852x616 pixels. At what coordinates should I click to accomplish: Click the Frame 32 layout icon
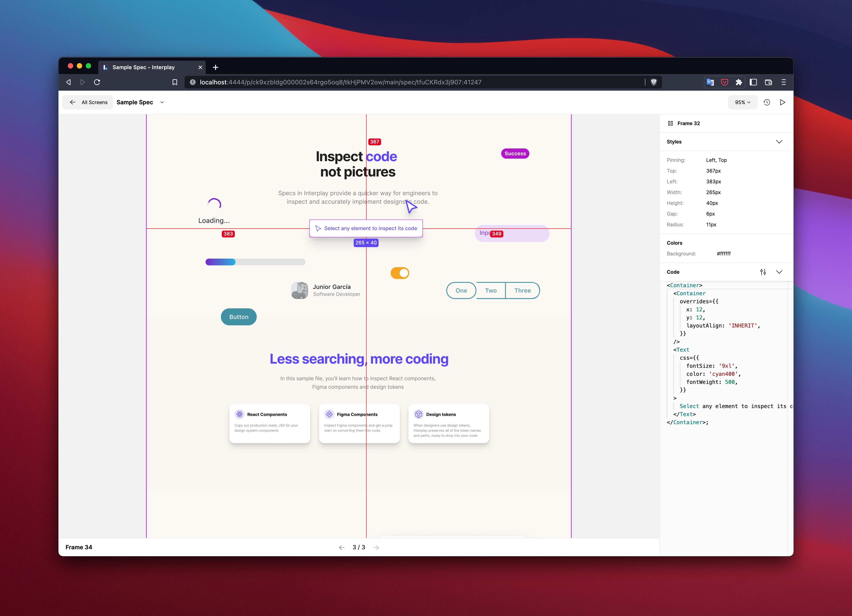pyautogui.click(x=670, y=123)
